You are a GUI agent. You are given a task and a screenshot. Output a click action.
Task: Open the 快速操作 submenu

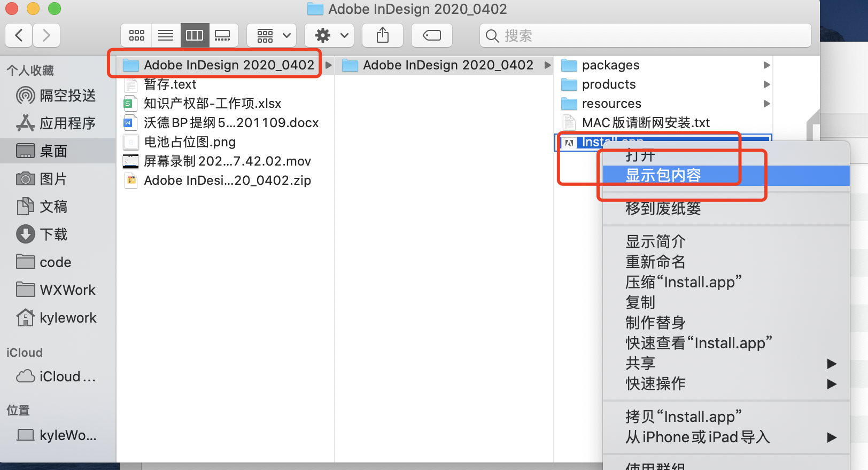tap(726, 383)
